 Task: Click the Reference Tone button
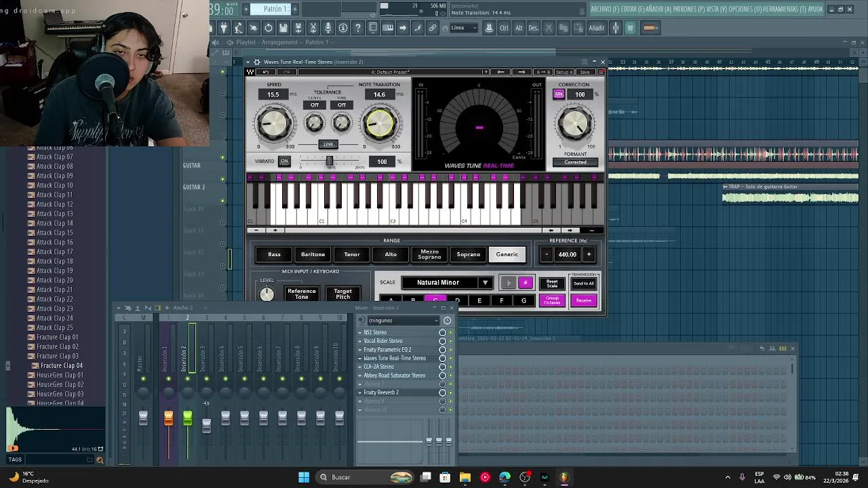(302, 293)
